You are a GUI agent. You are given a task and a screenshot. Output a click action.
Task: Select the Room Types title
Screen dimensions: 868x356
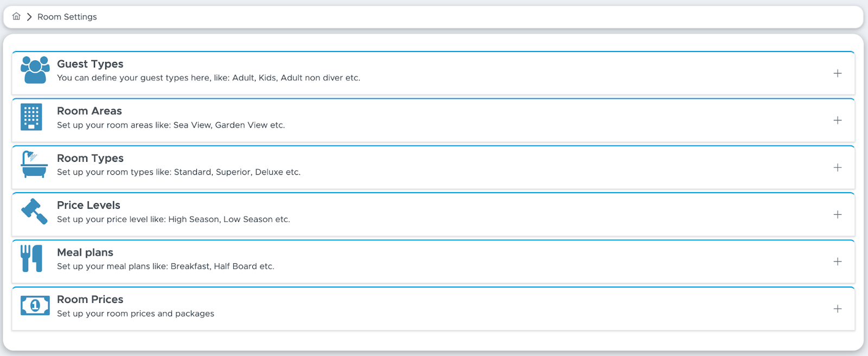pyautogui.click(x=90, y=158)
